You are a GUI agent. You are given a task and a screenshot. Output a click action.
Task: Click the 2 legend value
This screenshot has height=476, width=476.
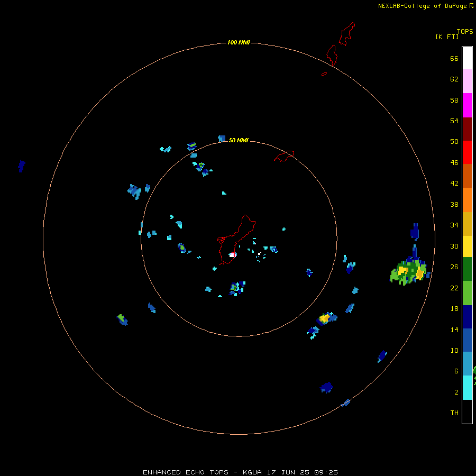tap(456, 392)
